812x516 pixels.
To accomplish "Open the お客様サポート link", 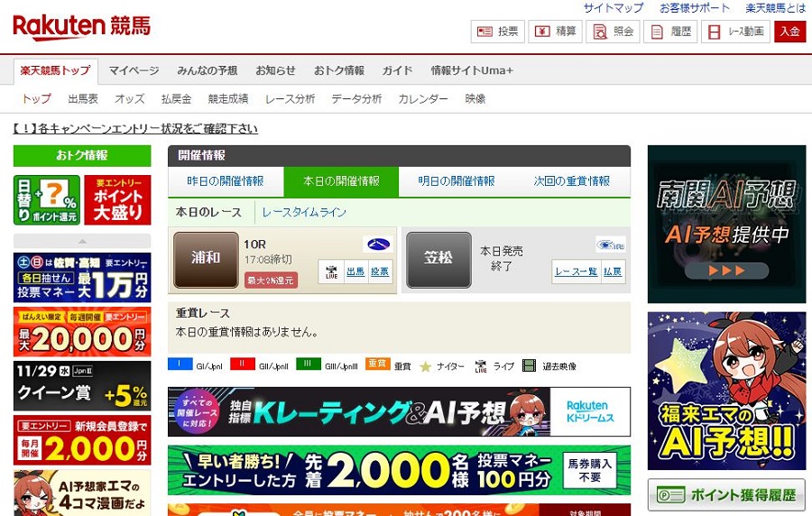I will point(694,8).
